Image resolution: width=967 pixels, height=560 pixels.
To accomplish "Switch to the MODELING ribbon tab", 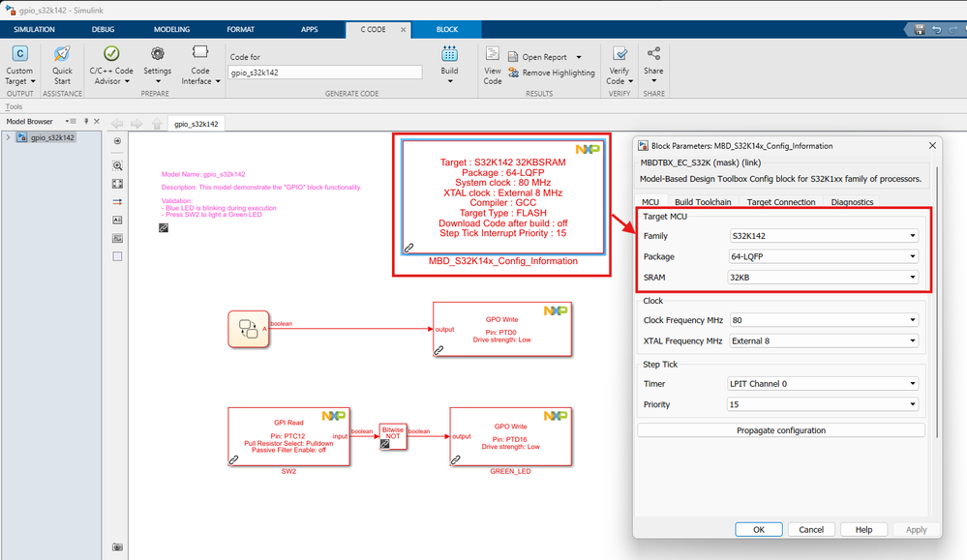I will point(171,30).
